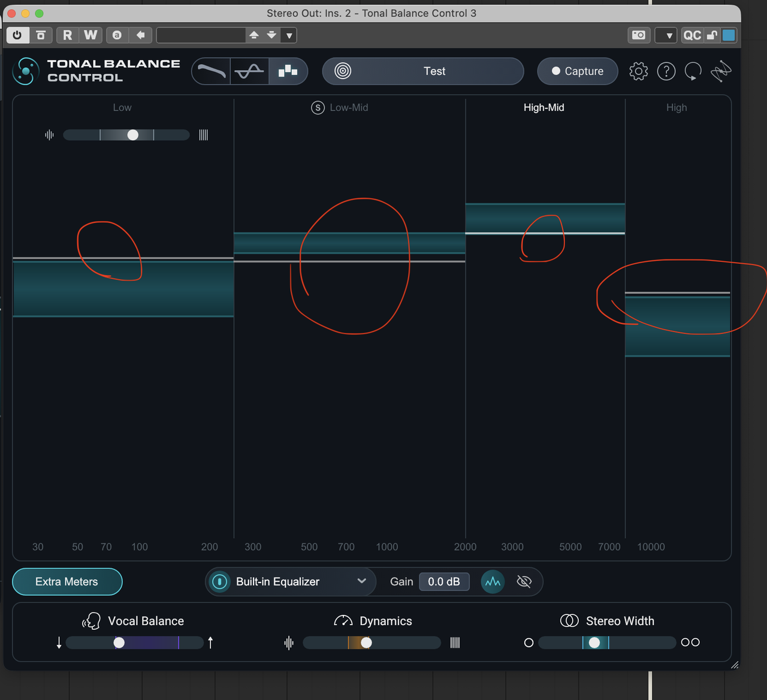Open the Test target curve selector
Screen dimensions: 767x700
pyautogui.click(x=423, y=71)
